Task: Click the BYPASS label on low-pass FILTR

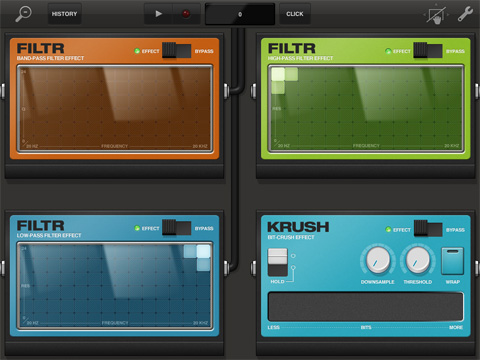Action: [x=204, y=228]
